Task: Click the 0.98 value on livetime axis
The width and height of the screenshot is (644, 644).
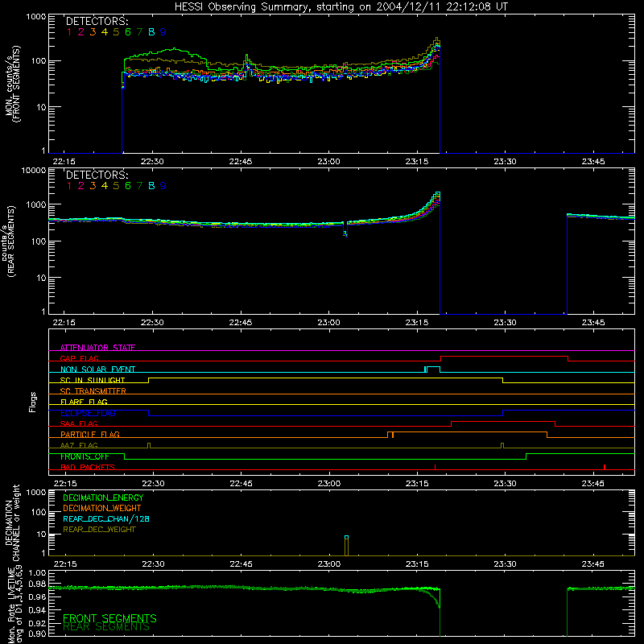Action: (37, 584)
